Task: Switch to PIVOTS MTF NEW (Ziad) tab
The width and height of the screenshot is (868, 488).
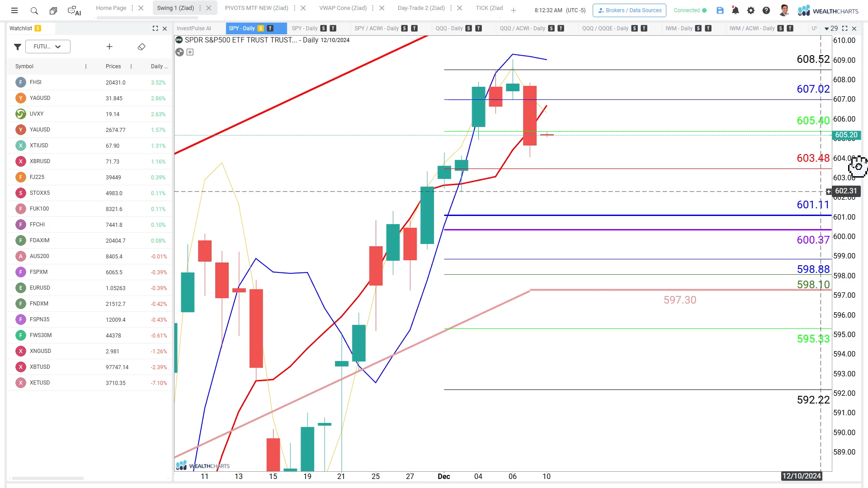Action: pyautogui.click(x=256, y=8)
